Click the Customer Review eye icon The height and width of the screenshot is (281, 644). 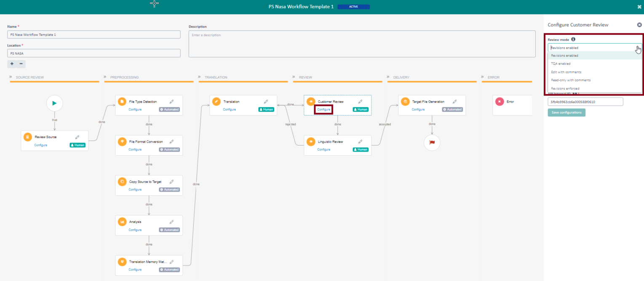pos(310,101)
